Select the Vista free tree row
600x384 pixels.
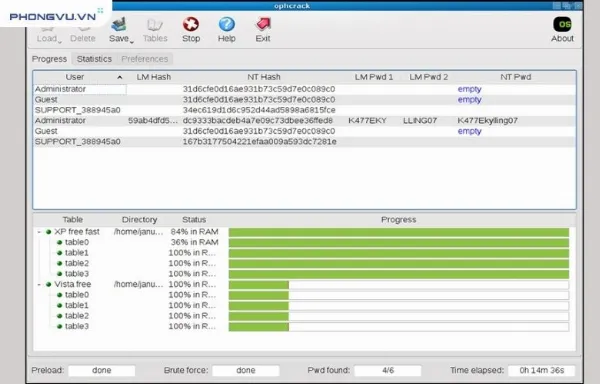click(x=303, y=284)
